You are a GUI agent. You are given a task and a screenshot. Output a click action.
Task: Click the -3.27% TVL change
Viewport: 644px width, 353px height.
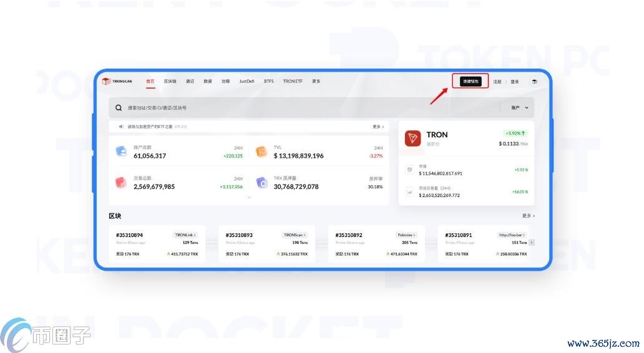pyautogui.click(x=376, y=156)
